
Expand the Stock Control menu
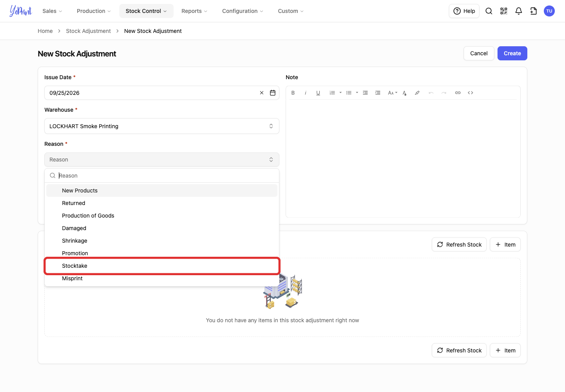[x=146, y=11]
